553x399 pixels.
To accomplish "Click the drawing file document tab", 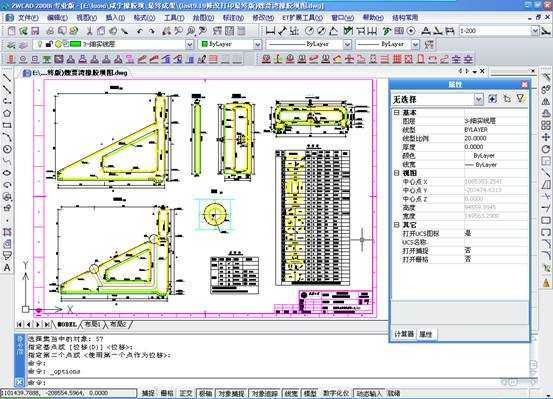I will tap(75, 73).
